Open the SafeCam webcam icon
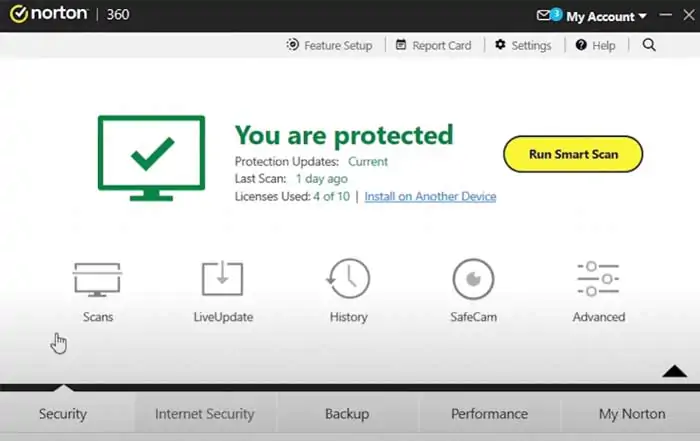700x441 pixels. click(474, 279)
